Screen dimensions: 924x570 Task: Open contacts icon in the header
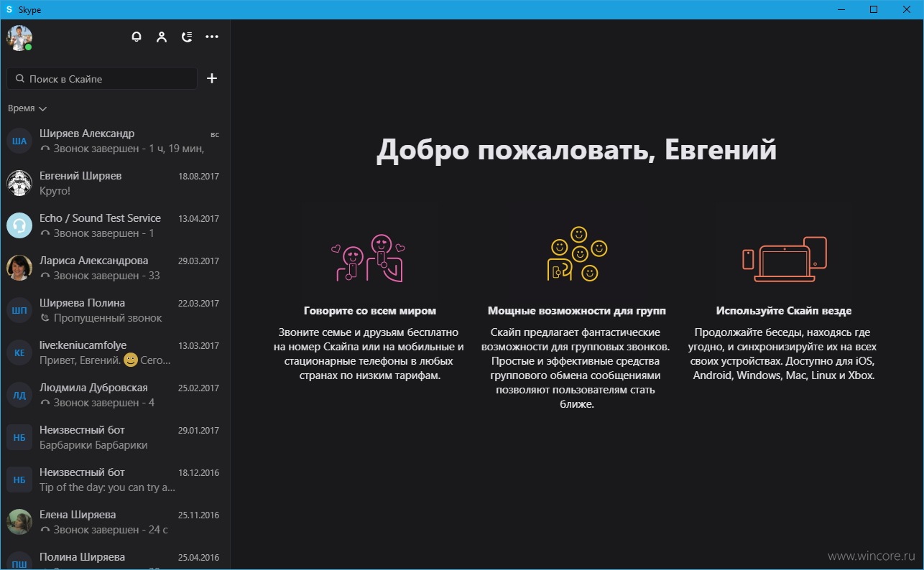click(x=162, y=37)
